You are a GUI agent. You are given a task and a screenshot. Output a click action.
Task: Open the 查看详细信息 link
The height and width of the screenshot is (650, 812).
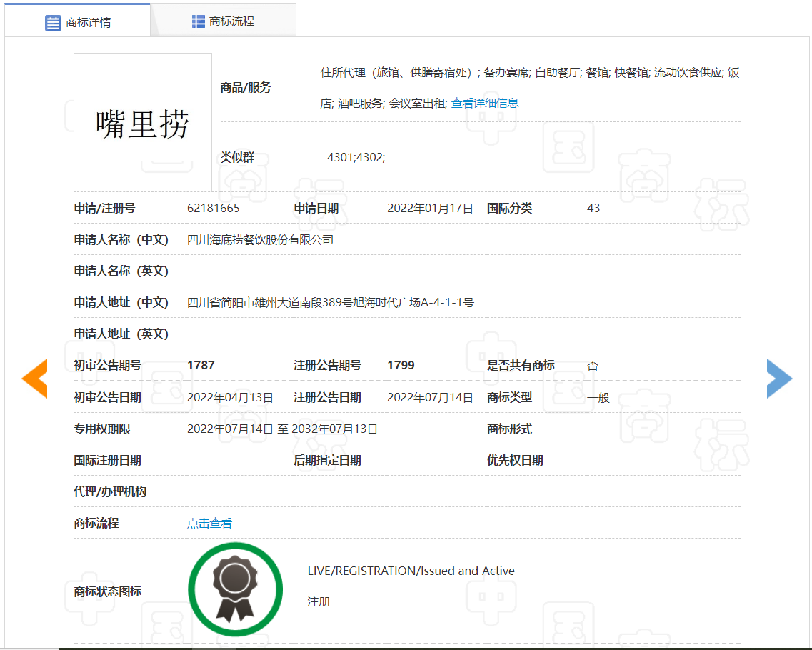click(485, 103)
